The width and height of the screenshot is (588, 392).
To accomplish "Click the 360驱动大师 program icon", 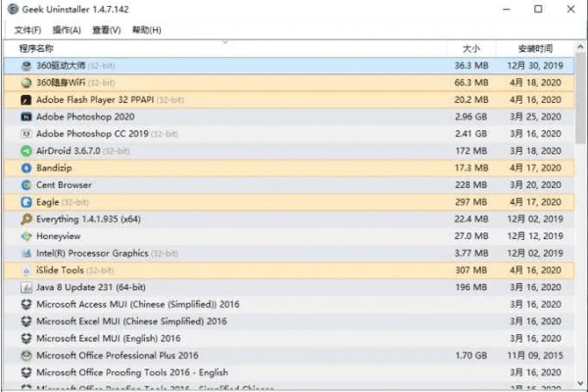I will [x=26, y=65].
